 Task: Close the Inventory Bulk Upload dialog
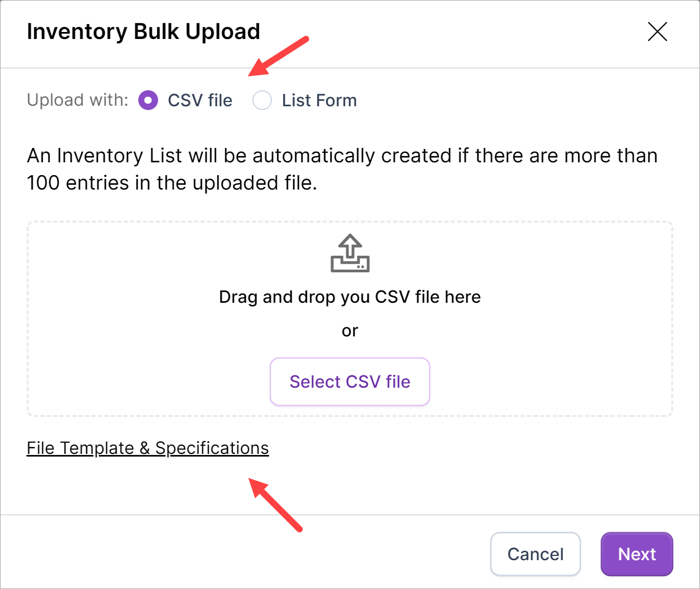[657, 32]
